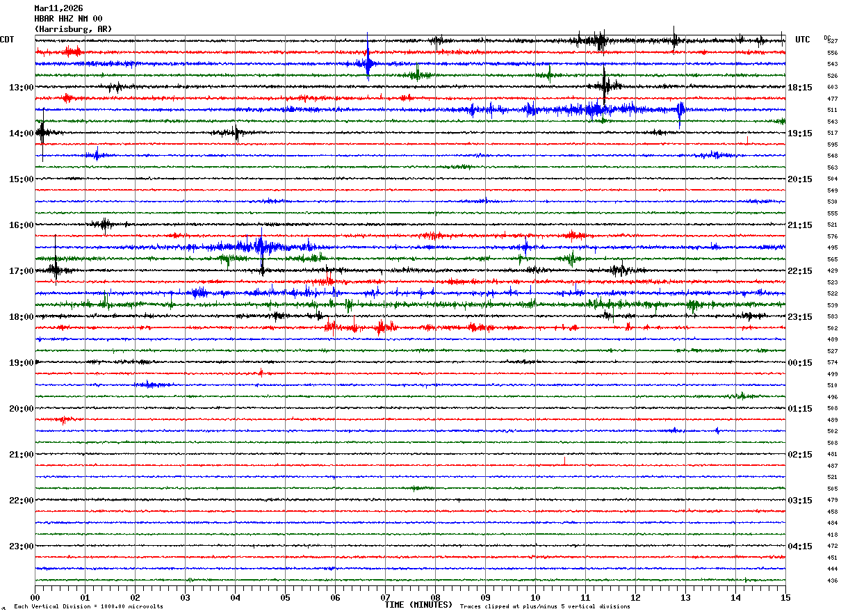Click the DC offset value '563'
The width and height of the screenshot is (841, 616).
click(832, 168)
